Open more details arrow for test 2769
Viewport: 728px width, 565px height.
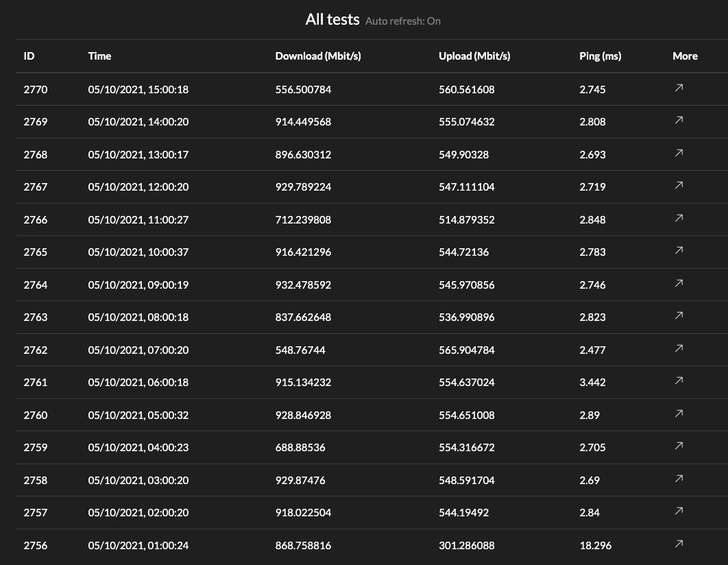pyautogui.click(x=679, y=120)
